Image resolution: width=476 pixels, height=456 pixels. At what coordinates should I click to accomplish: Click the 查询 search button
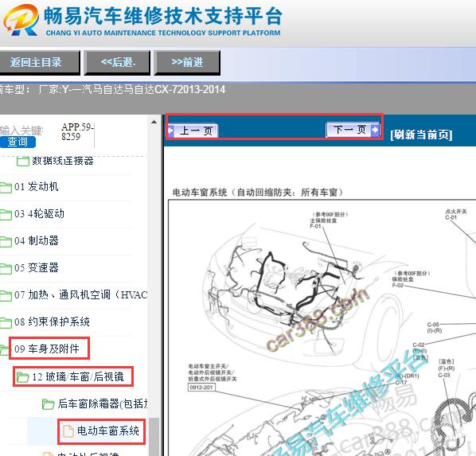pyautogui.click(x=18, y=142)
